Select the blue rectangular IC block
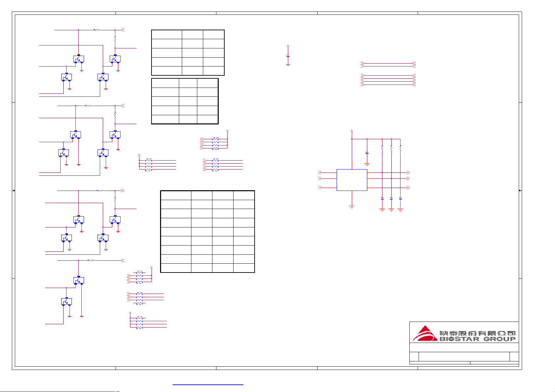The height and width of the screenshot is (392, 555). pyautogui.click(x=352, y=180)
